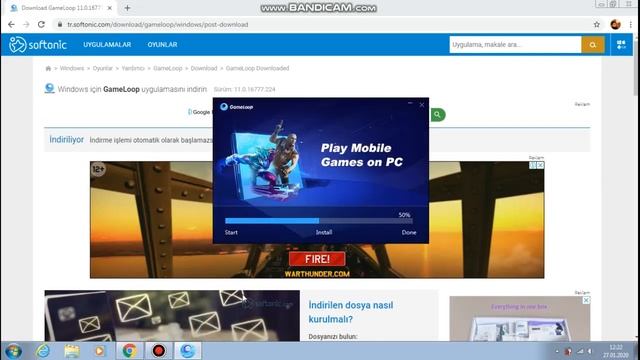Reload the page with the refresh icon

(x=41, y=24)
